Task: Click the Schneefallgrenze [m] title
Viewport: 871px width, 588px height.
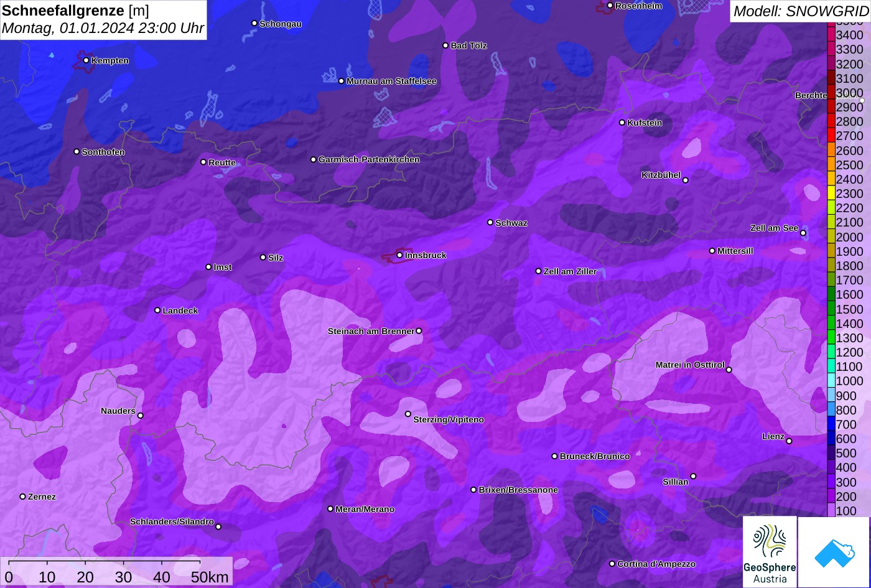Action: pos(75,11)
